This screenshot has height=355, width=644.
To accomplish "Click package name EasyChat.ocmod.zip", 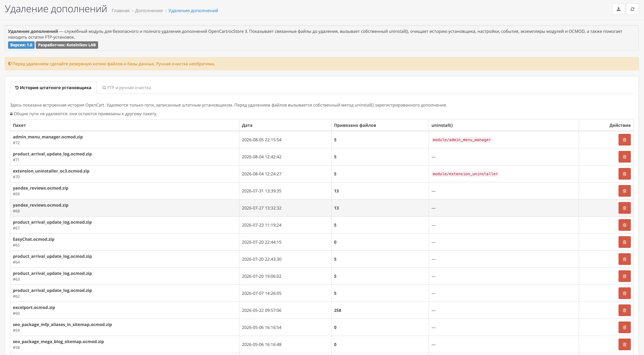I will click(34, 239).
